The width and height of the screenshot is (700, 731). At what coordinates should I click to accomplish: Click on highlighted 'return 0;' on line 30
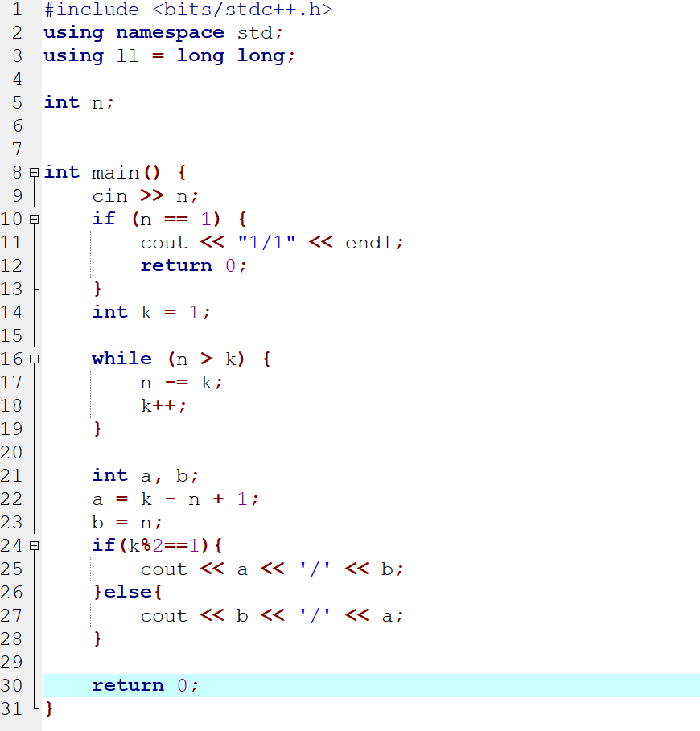[x=146, y=685]
